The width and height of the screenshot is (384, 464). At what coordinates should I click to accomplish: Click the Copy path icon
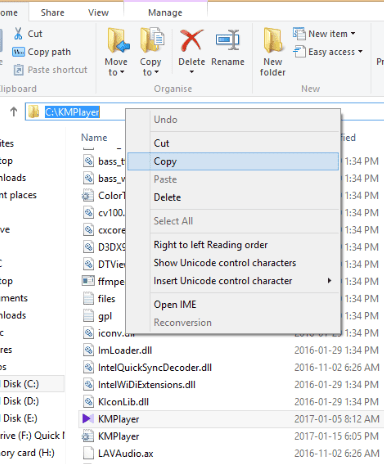click(18, 52)
